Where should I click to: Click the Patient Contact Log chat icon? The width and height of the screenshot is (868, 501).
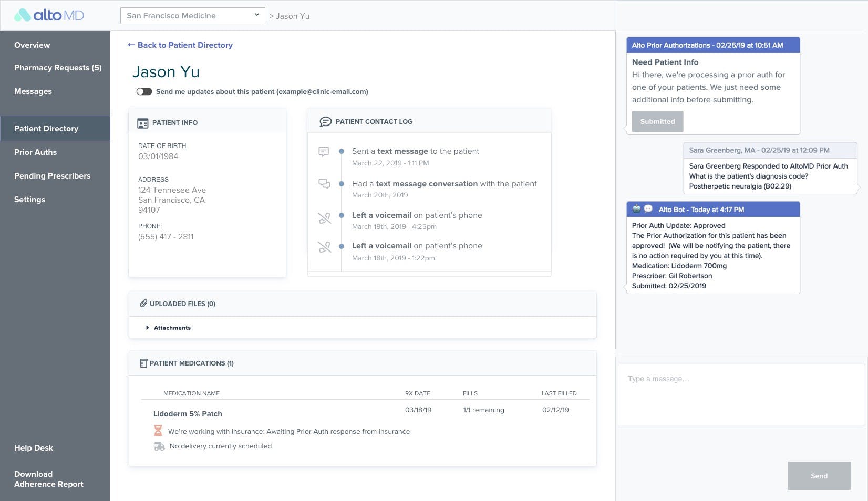pyautogui.click(x=326, y=122)
